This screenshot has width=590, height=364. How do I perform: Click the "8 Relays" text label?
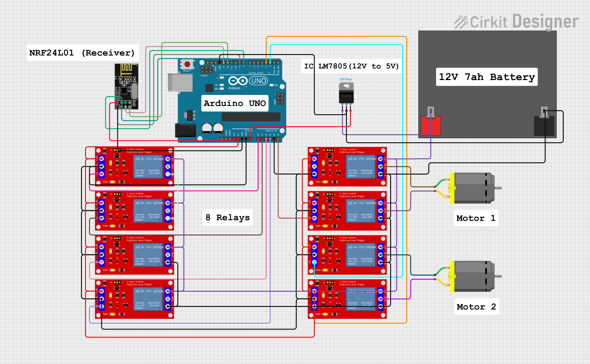[x=227, y=217]
